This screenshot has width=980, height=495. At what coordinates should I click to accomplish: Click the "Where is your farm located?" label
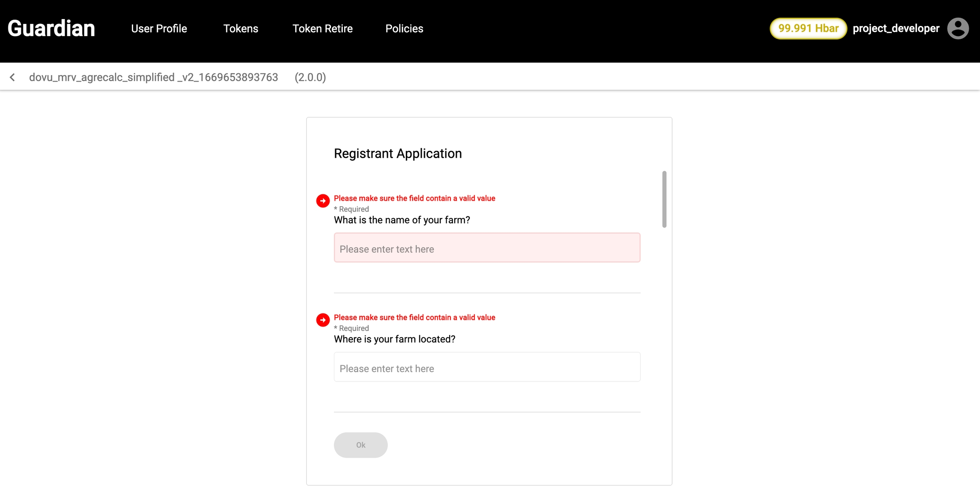click(394, 339)
